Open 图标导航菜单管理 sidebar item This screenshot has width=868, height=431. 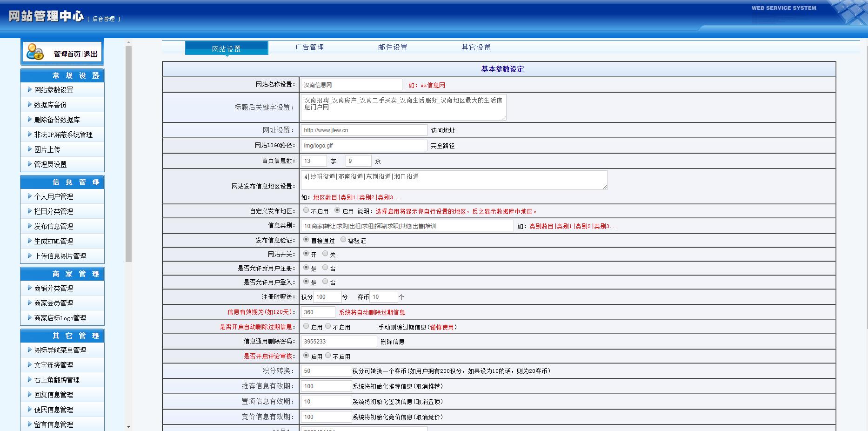(x=60, y=350)
